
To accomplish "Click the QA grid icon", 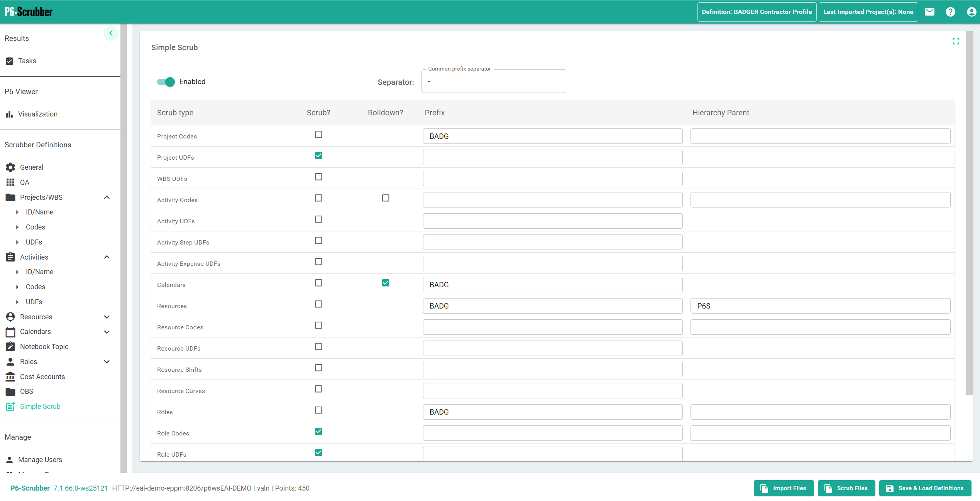I will tap(10, 182).
